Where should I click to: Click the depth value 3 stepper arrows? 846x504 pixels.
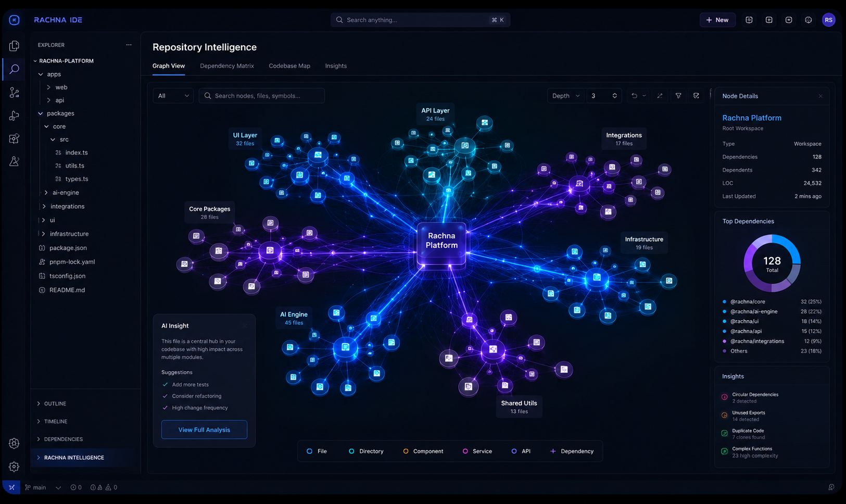coord(615,96)
